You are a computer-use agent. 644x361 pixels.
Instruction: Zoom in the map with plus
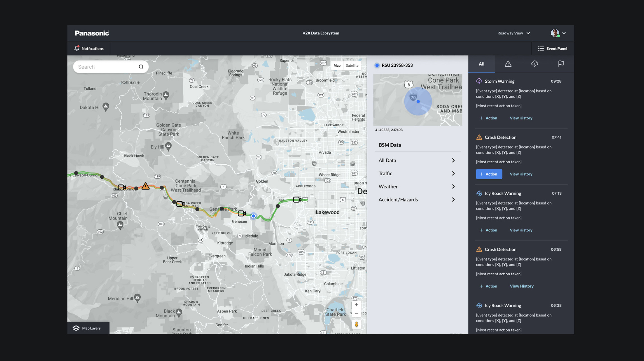pyautogui.click(x=356, y=305)
